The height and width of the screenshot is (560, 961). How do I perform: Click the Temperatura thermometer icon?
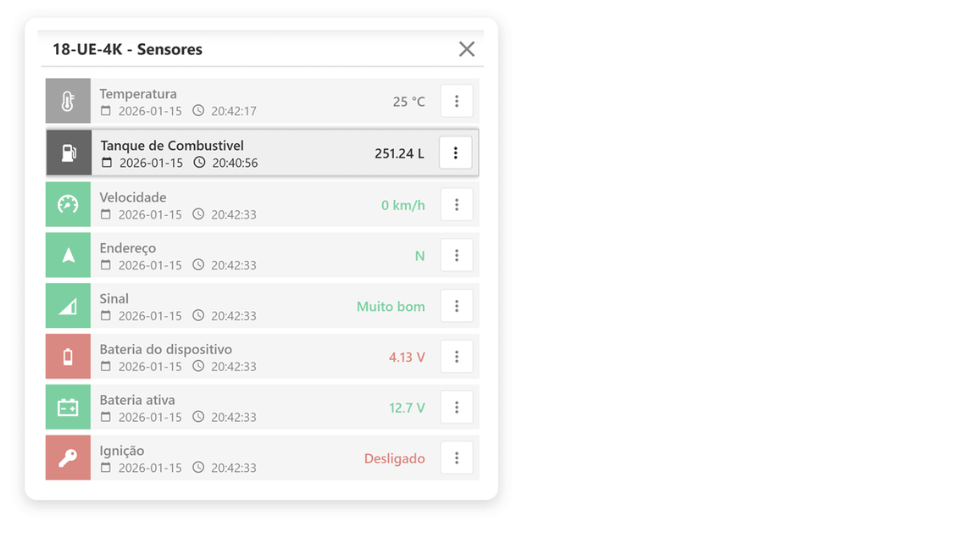[x=68, y=102]
